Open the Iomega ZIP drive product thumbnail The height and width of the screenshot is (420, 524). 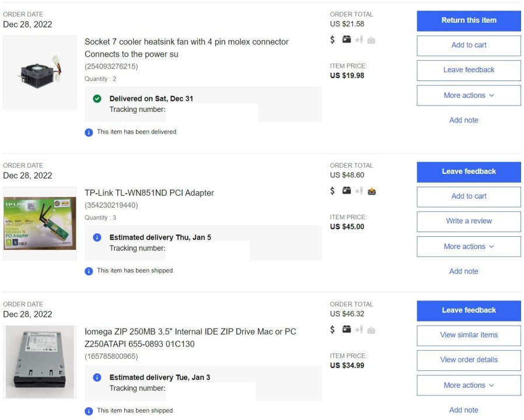click(x=40, y=362)
